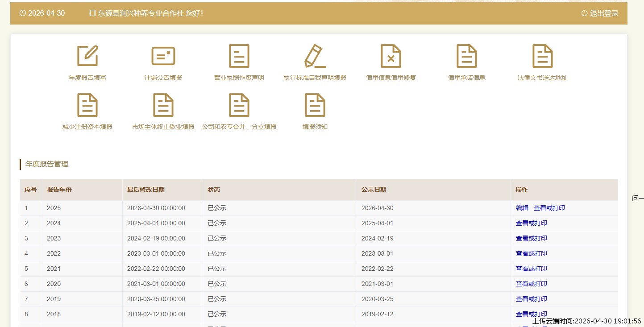The image size is (644, 327).
Task: Click the 信用承诺信息 document icon
Action: point(467,56)
